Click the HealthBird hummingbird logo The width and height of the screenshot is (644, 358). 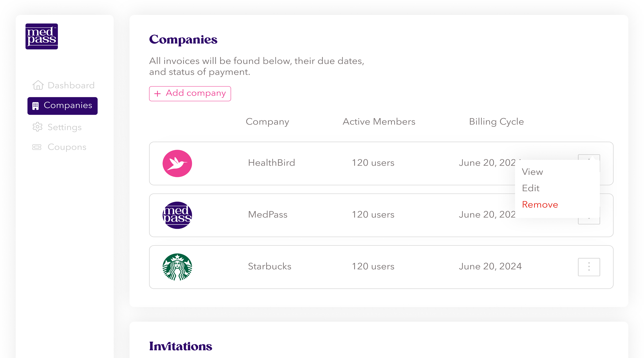click(x=177, y=163)
